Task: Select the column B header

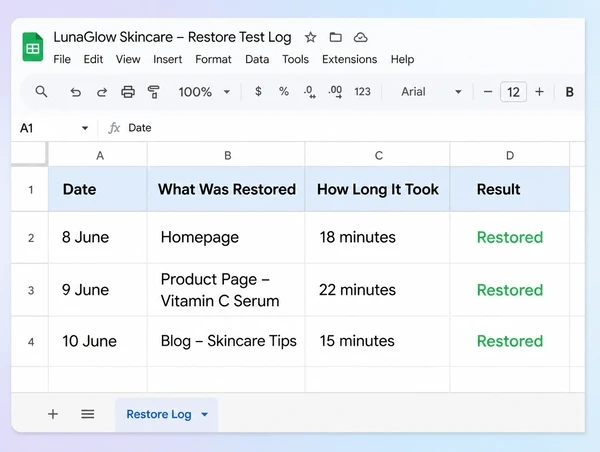Action: 226,155
